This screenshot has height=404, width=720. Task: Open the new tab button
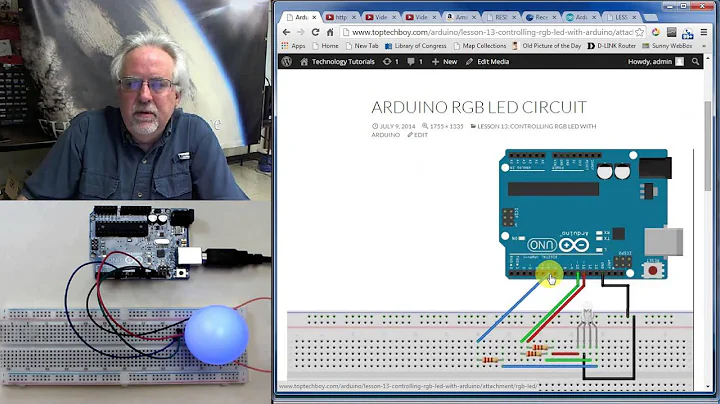[x=650, y=17]
